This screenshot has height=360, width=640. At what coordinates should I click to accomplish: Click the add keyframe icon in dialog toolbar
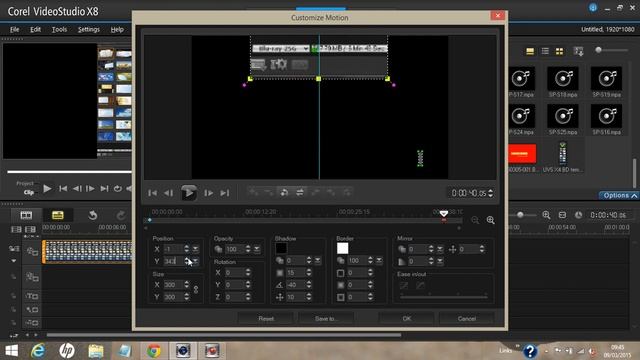[253, 192]
